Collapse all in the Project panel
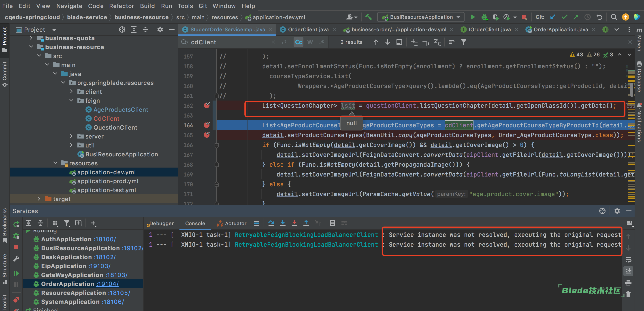The image size is (644, 311). [145, 29]
